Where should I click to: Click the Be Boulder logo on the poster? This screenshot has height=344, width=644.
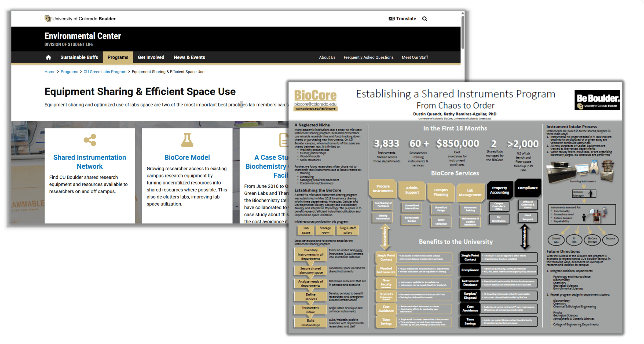(x=597, y=100)
